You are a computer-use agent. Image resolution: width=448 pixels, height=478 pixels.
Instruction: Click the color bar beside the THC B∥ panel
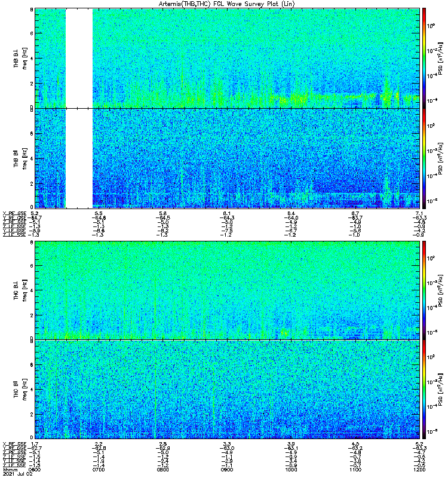(424, 390)
